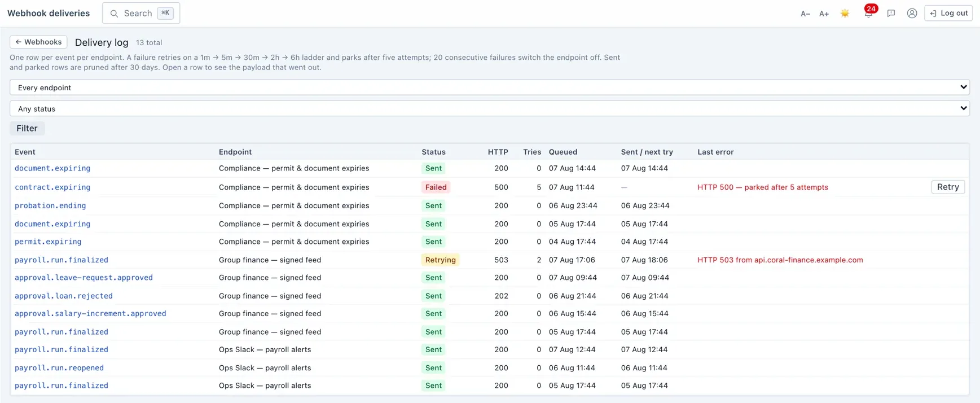The width and height of the screenshot is (980, 403).
Task: Click the Retrying status badge
Action: pos(440,260)
